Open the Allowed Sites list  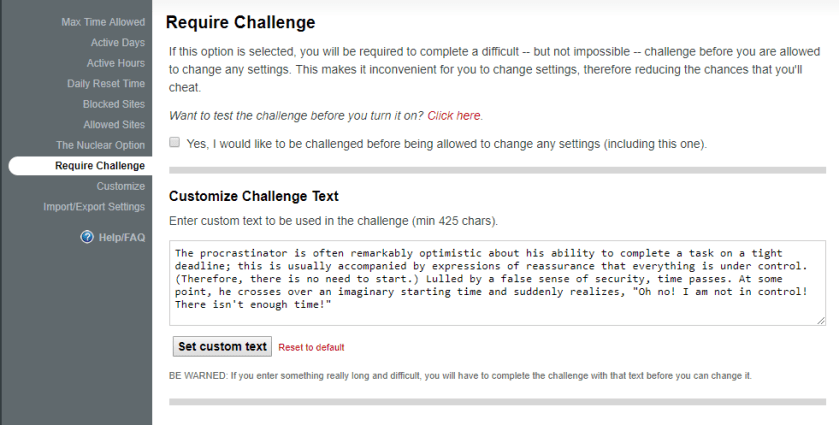(113, 125)
